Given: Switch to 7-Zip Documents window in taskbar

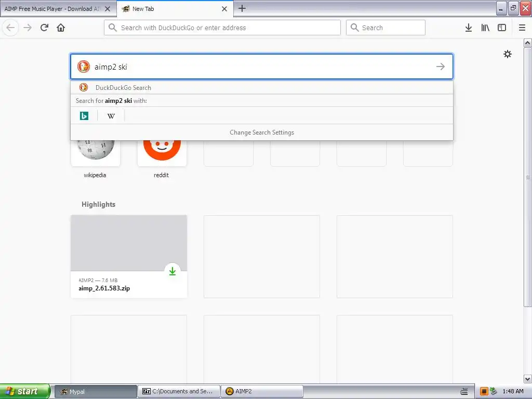Looking at the screenshot, I should [179, 391].
